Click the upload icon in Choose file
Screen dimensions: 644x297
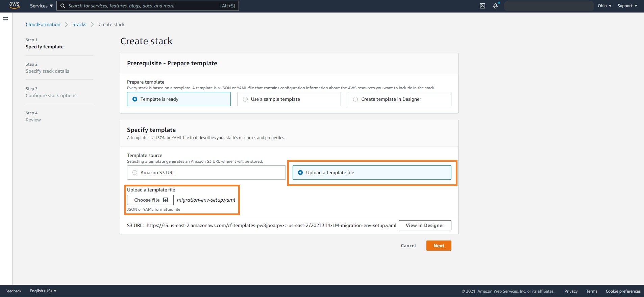(166, 200)
